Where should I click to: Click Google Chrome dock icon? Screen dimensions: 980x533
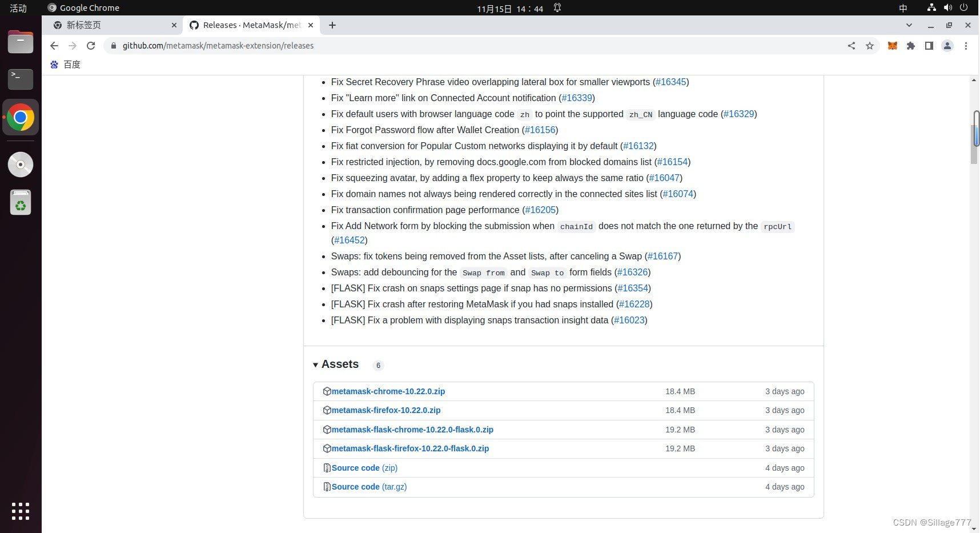[x=21, y=118]
